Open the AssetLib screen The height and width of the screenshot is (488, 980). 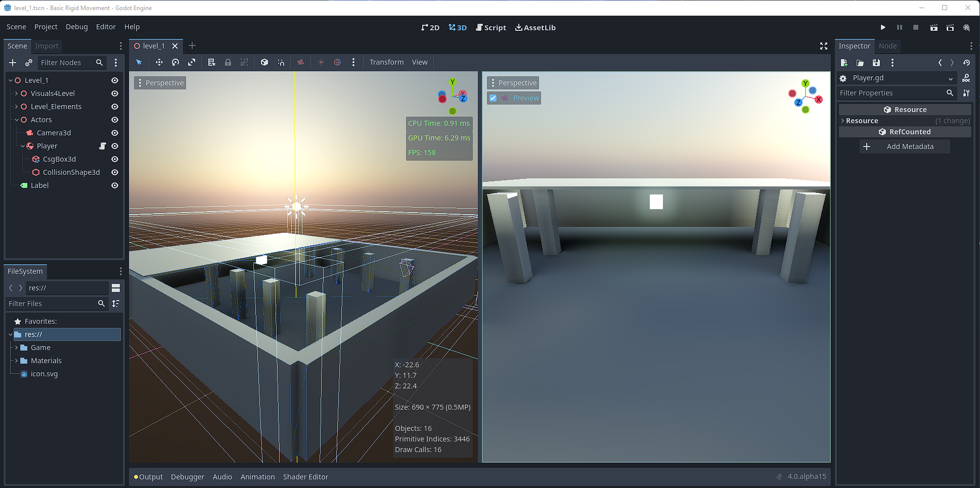click(x=535, y=27)
